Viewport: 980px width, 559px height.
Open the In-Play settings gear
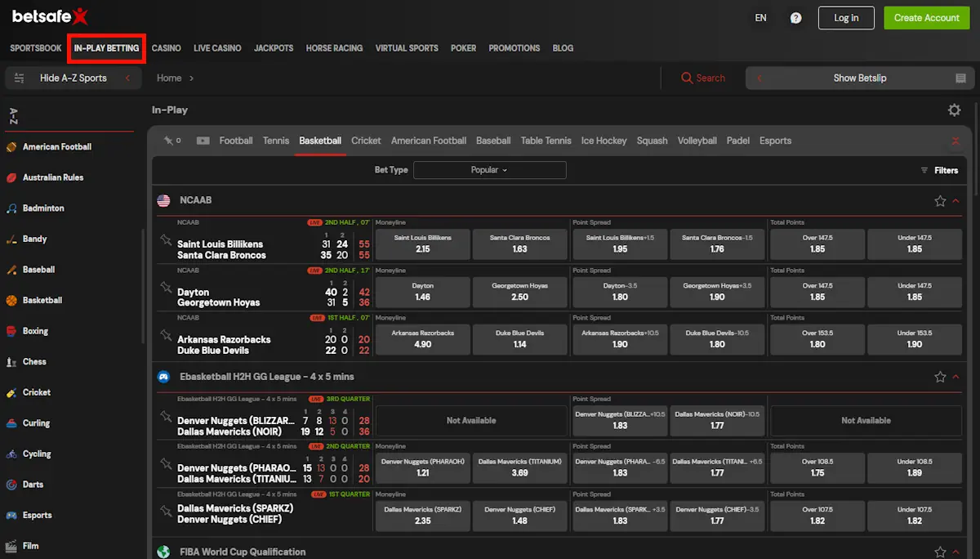click(x=953, y=108)
